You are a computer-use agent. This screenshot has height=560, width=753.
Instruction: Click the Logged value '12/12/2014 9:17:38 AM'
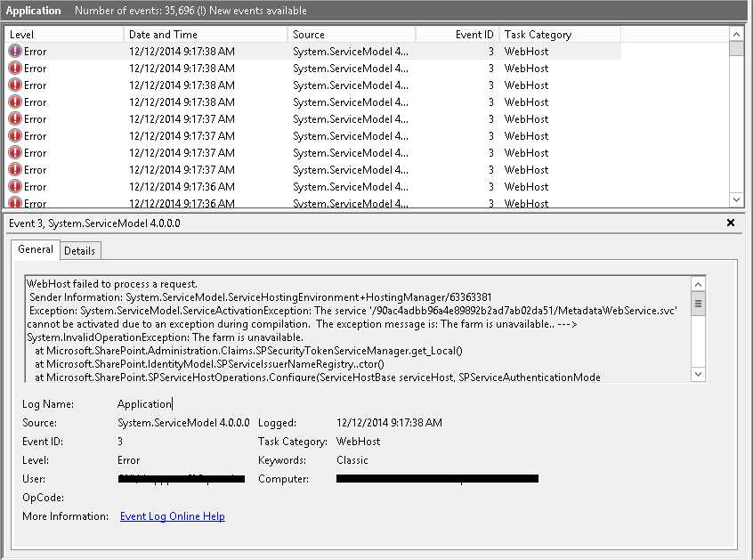click(389, 423)
